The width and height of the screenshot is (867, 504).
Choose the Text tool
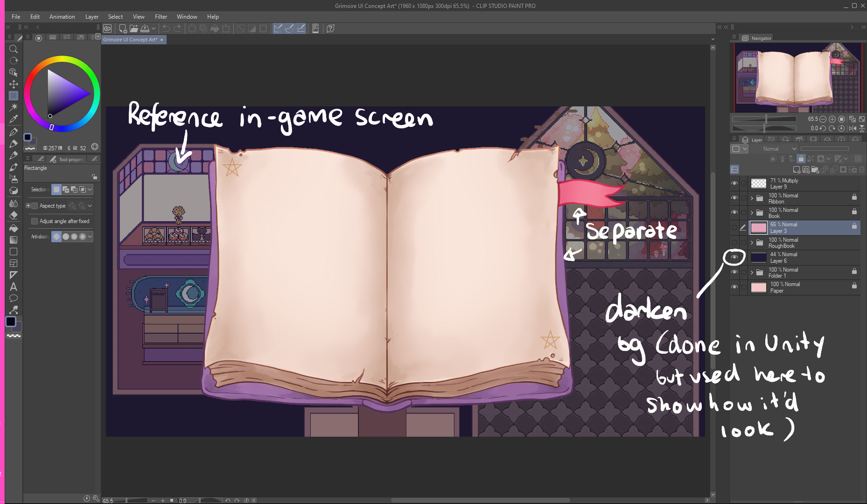pos(14,287)
